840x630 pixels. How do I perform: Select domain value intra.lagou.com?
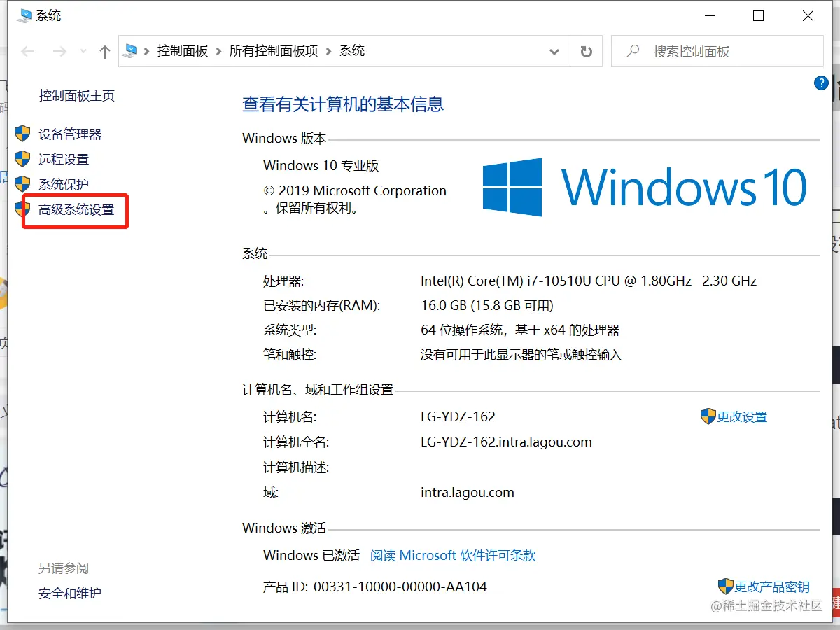(x=467, y=492)
